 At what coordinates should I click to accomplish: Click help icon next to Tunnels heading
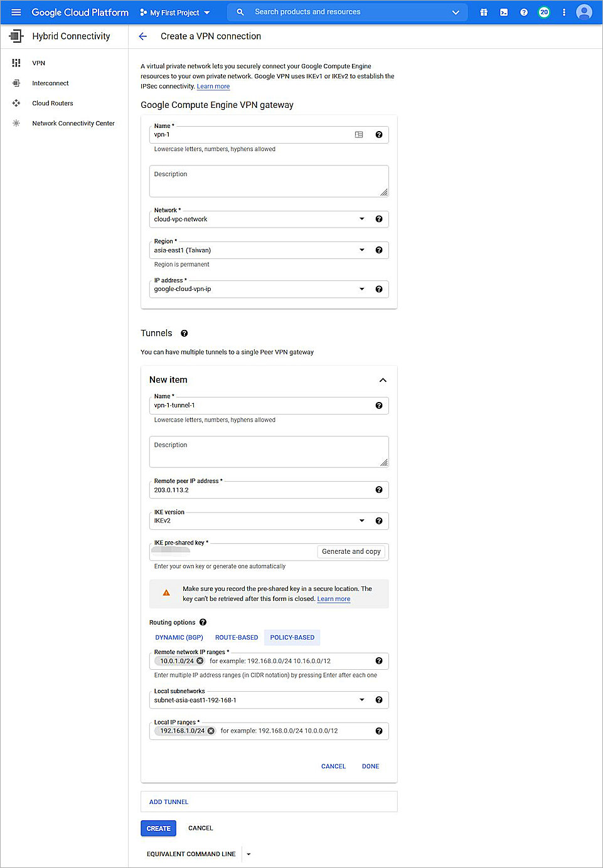(184, 334)
